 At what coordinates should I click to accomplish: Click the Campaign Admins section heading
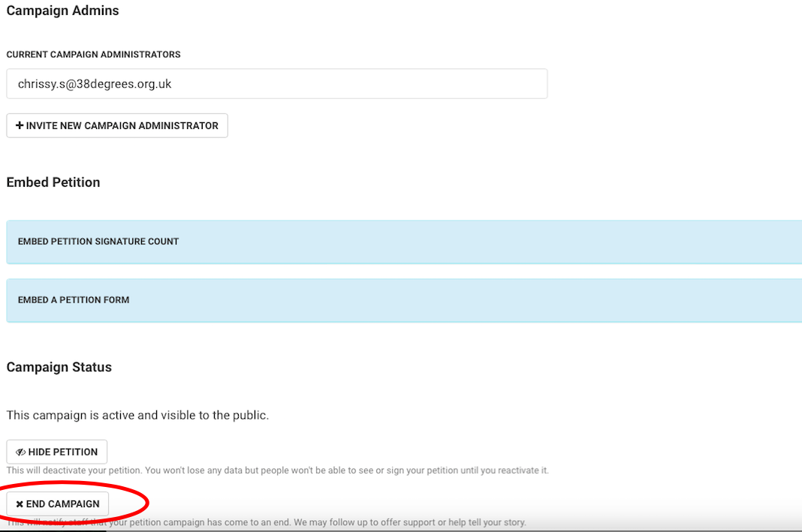pos(62,11)
